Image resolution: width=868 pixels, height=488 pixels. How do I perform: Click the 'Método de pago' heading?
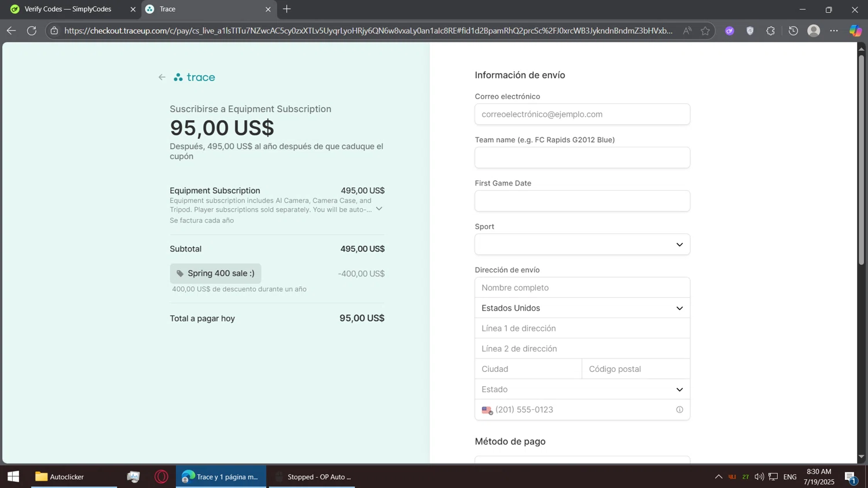pyautogui.click(x=510, y=442)
